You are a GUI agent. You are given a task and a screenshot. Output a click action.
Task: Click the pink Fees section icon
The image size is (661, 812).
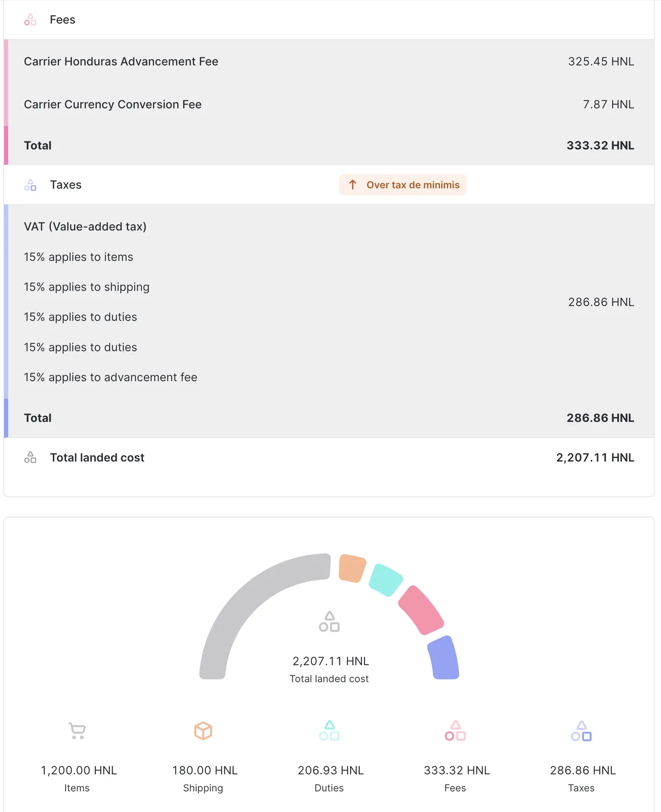coord(30,20)
